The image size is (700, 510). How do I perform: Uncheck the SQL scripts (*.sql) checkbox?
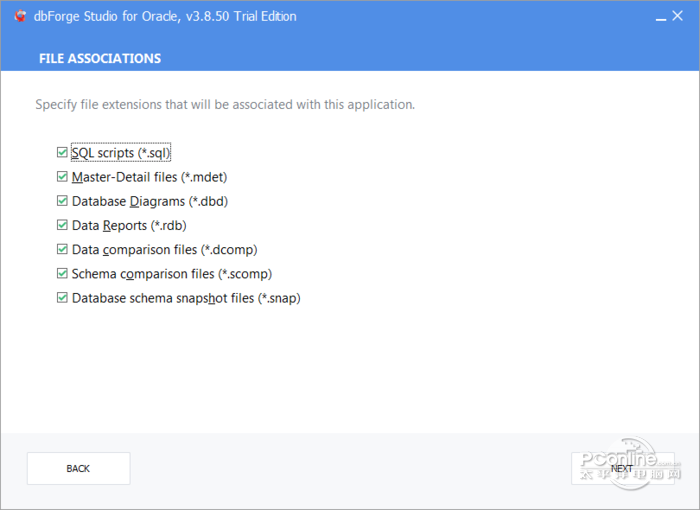coord(63,153)
